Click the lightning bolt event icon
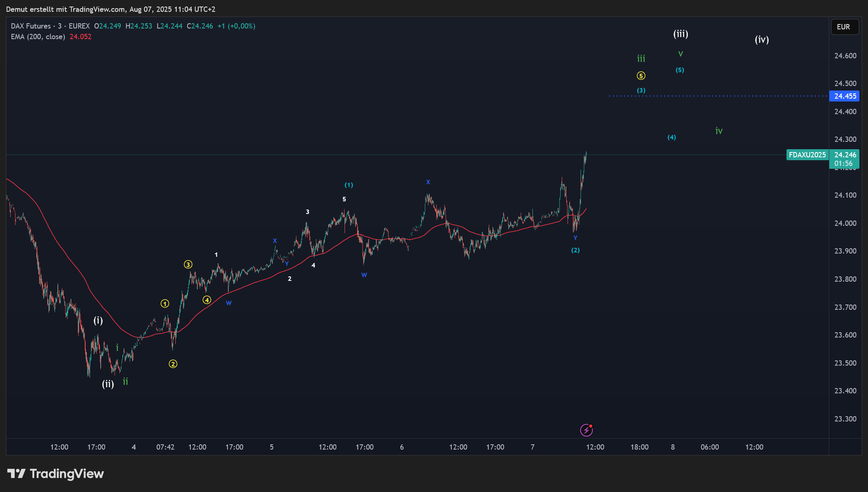 [x=586, y=430]
